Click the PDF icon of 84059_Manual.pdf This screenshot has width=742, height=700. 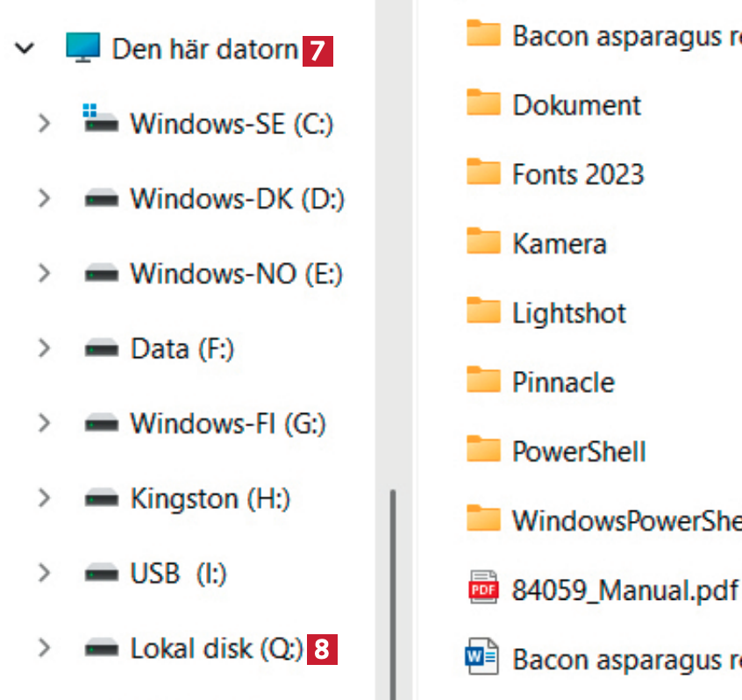click(483, 588)
